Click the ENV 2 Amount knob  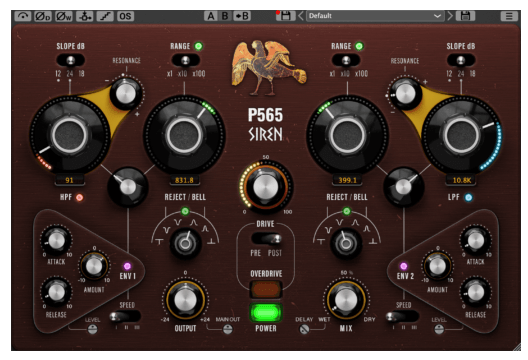tap(437, 266)
